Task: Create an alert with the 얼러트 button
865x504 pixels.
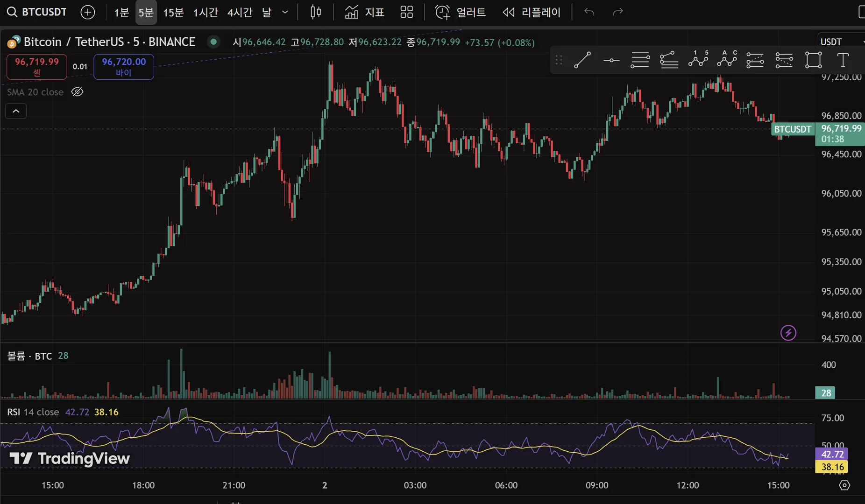Action: [x=461, y=12]
